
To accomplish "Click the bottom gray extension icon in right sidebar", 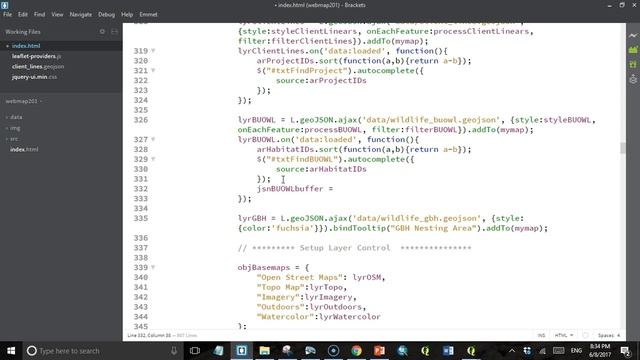I will coord(633,79).
